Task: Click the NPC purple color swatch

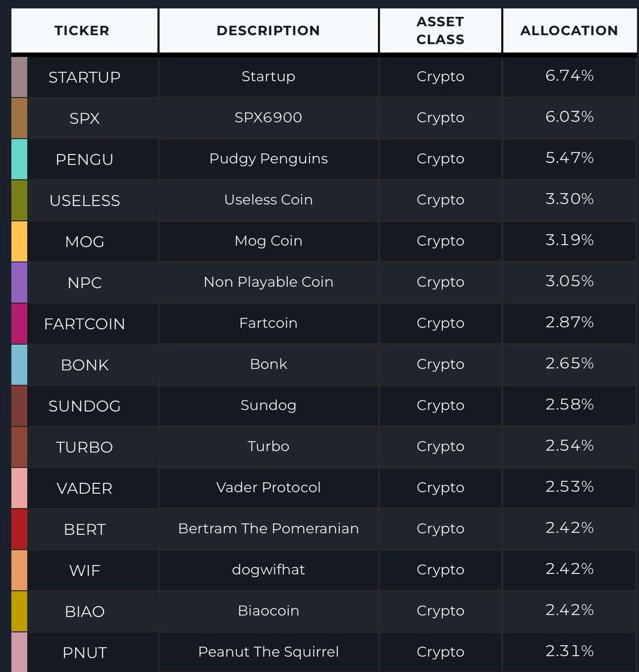Action: tap(19, 282)
